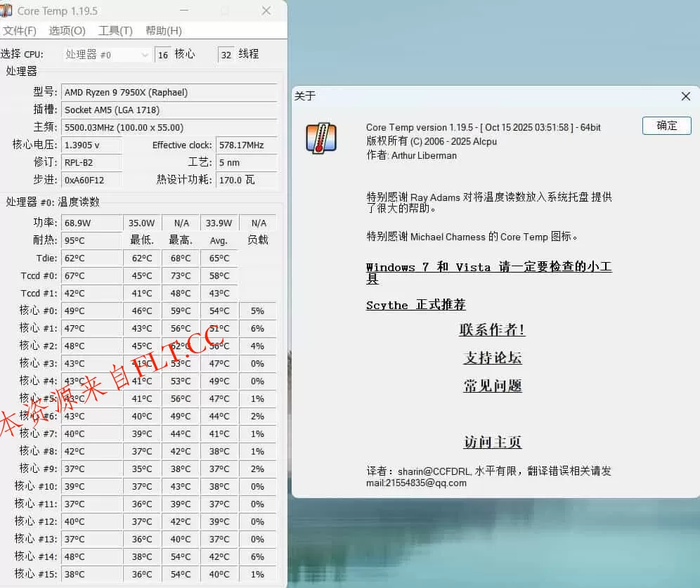The width and height of the screenshot is (700, 588).
Task: Click the 33.9W power reading
Action: (x=219, y=223)
